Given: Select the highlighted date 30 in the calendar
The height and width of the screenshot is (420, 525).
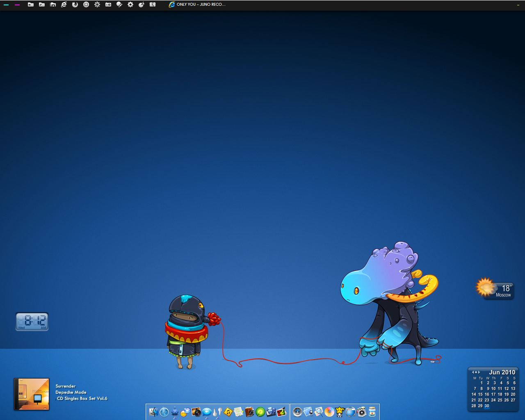Looking at the screenshot, I should click(x=487, y=406).
